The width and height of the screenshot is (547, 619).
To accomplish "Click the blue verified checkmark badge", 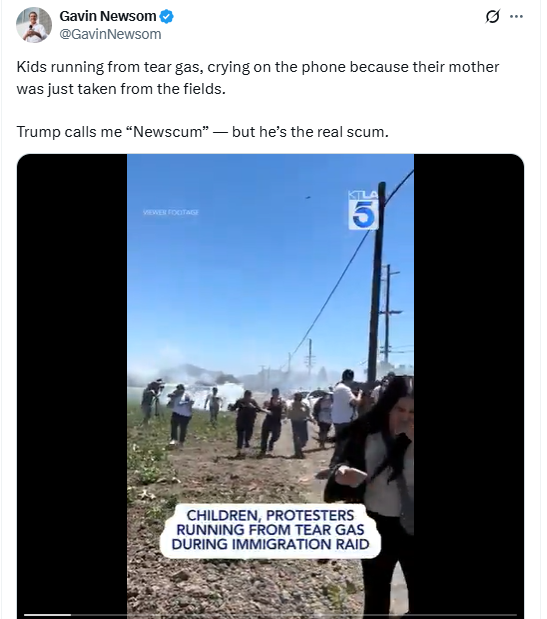I will (x=167, y=17).
